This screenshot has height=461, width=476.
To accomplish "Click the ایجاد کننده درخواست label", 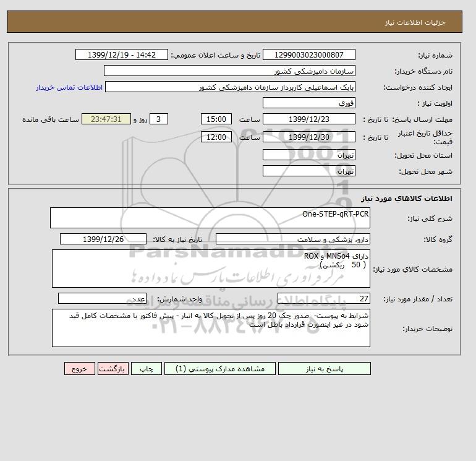I will click(418, 87).
